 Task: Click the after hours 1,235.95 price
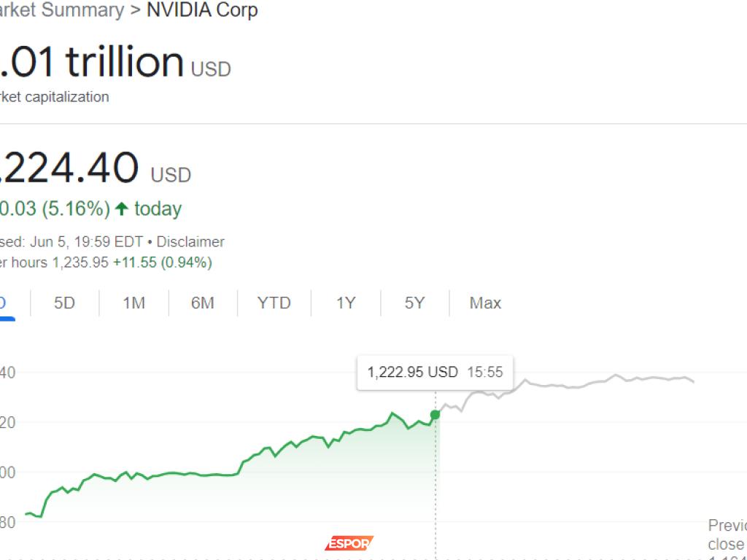coord(81,262)
